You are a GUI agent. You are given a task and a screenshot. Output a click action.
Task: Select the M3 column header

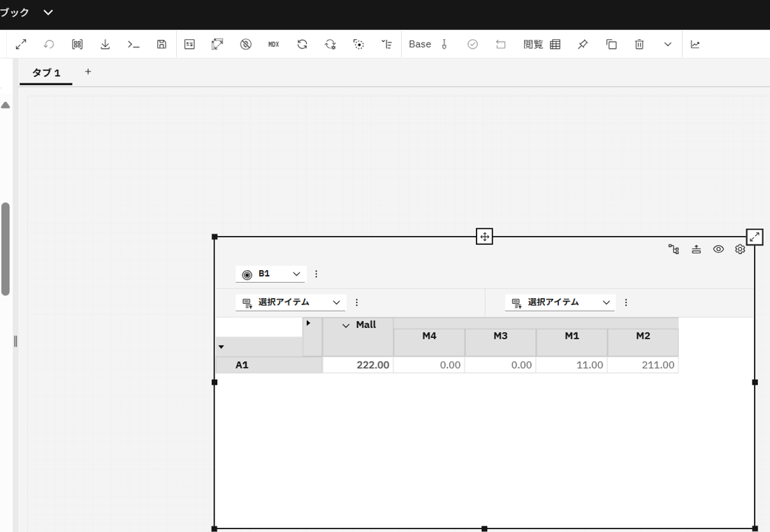click(x=500, y=342)
